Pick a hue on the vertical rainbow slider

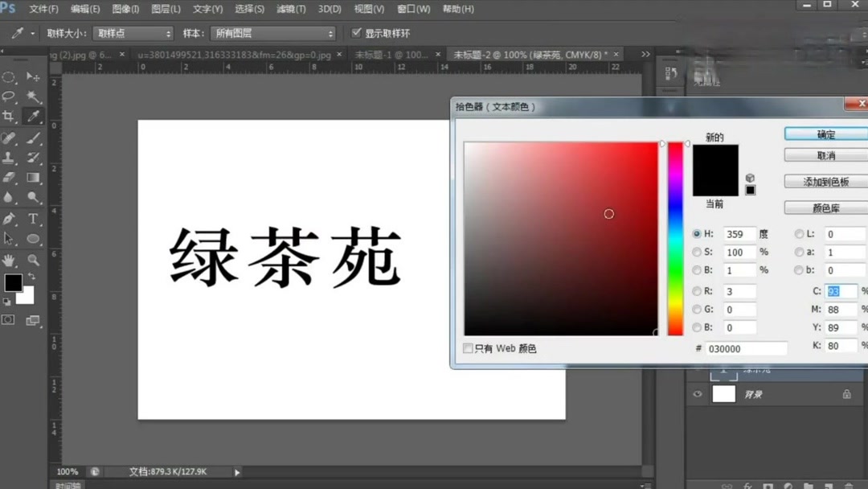tap(675, 237)
